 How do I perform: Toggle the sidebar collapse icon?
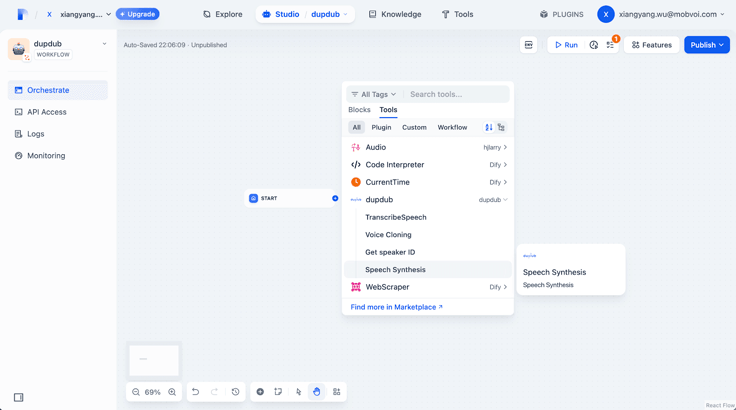click(18, 397)
